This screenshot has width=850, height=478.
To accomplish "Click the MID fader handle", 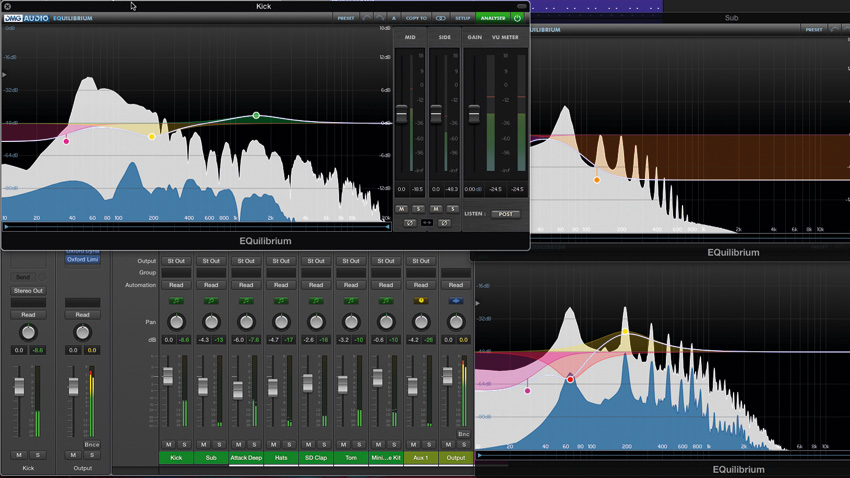I will pyautogui.click(x=402, y=114).
